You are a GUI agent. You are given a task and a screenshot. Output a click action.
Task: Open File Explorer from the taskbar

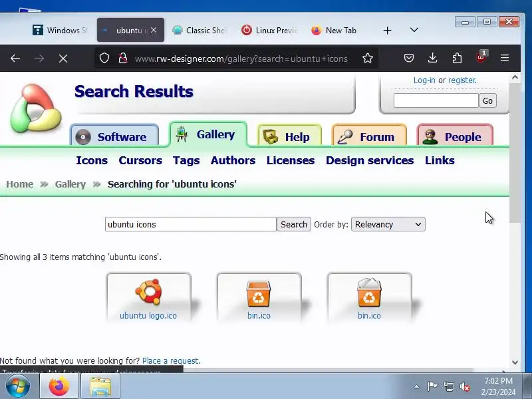[100, 386]
